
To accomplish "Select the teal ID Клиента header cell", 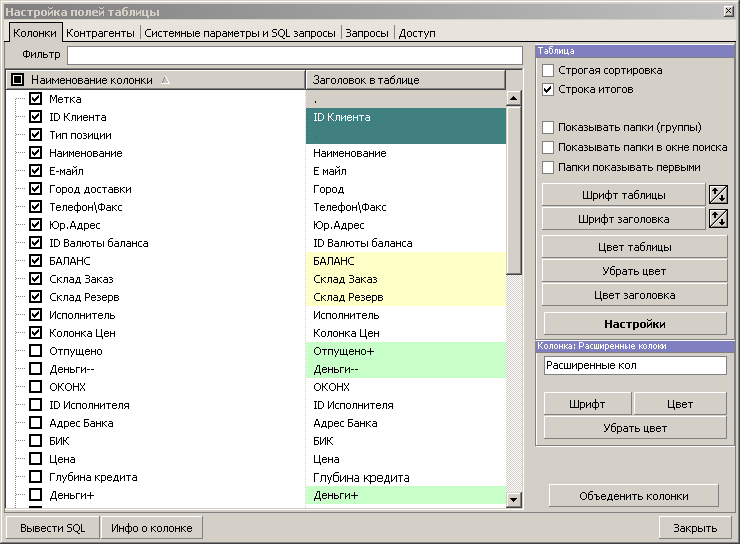I will pyautogui.click(x=406, y=117).
